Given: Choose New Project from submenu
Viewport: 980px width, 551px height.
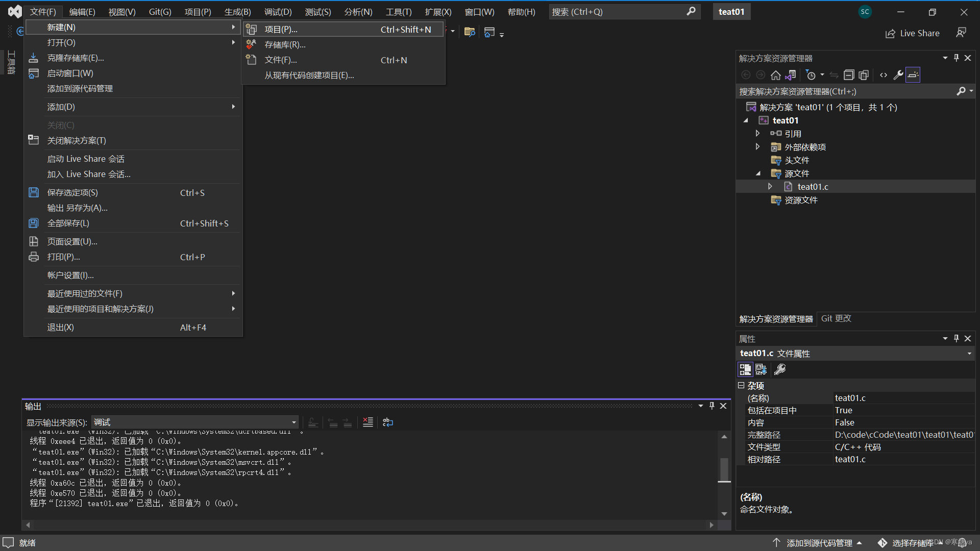Looking at the screenshot, I should click(x=344, y=30).
